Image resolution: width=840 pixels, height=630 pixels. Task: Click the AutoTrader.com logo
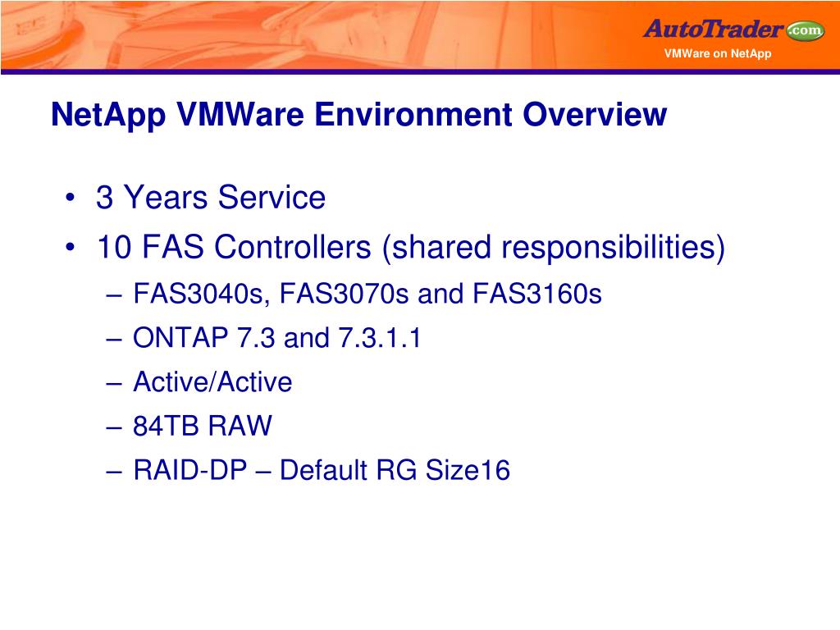pyautogui.click(x=734, y=29)
